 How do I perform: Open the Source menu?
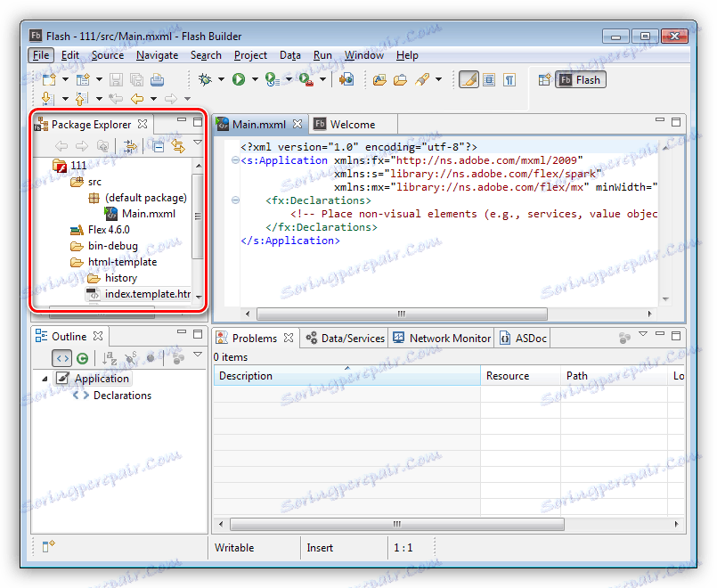click(108, 55)
